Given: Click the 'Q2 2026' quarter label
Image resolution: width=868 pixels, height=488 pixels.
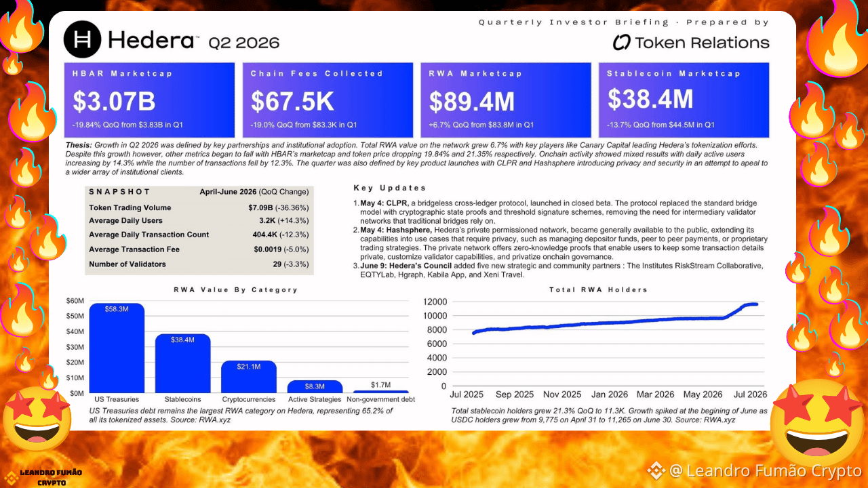Looking at the screenshot, I should pos(244,43).
